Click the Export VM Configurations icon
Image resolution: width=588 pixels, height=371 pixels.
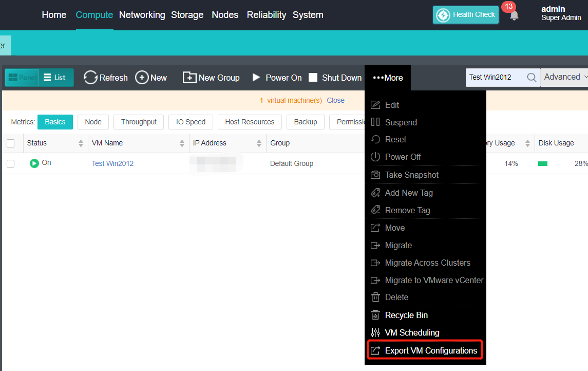click(375, 350)
